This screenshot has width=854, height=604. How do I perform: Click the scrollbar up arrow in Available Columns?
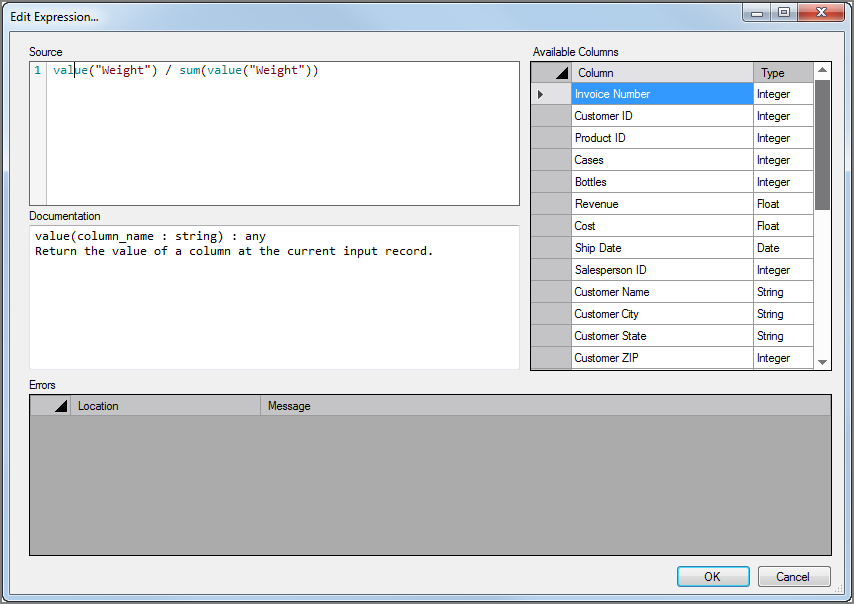(x=822, y=70)
